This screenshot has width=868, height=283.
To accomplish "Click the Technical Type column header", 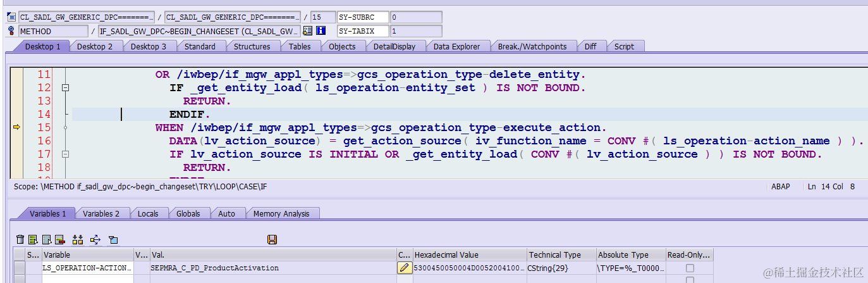I will (x=561, y=255).
